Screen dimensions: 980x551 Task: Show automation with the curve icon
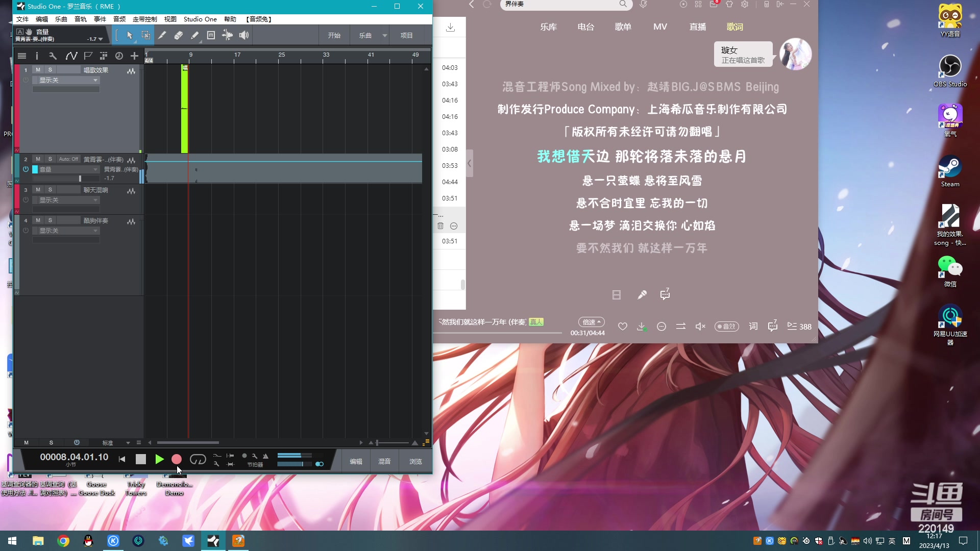click(x=71, y=56)
